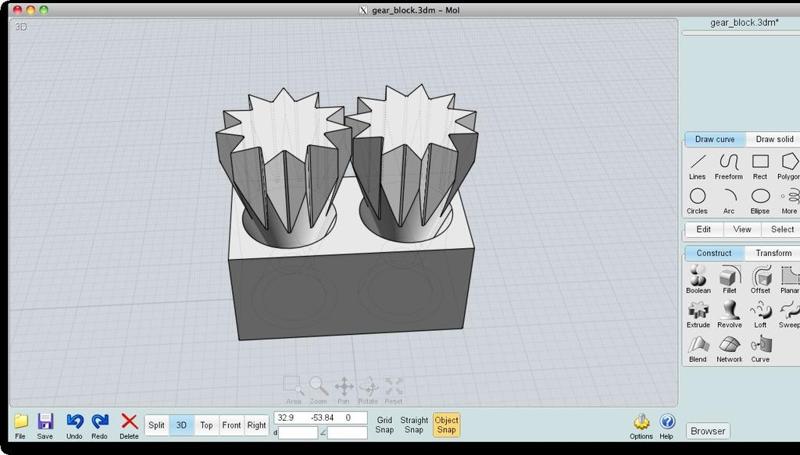Activate the Extrude tool
This screenshot has width=800, height=455.
coord(698,314)
